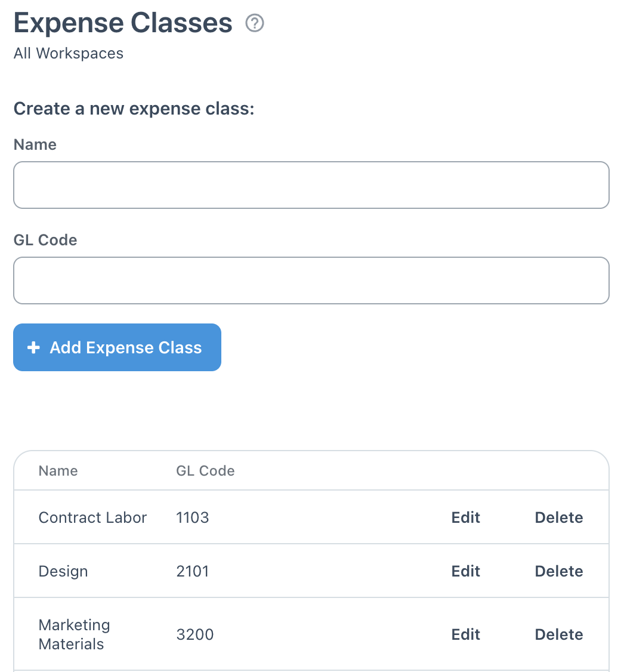
Task: Select the Marketing Materials row name
Action: point(74,635)
